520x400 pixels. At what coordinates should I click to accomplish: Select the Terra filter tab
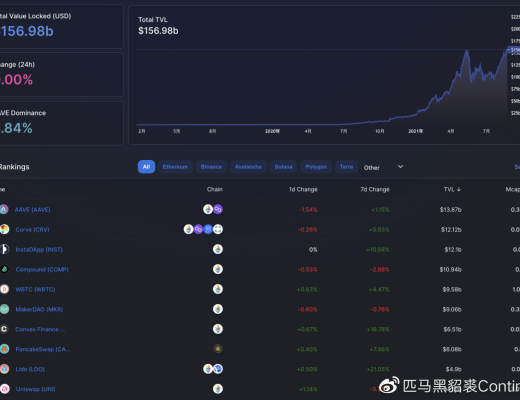(346, 167)
